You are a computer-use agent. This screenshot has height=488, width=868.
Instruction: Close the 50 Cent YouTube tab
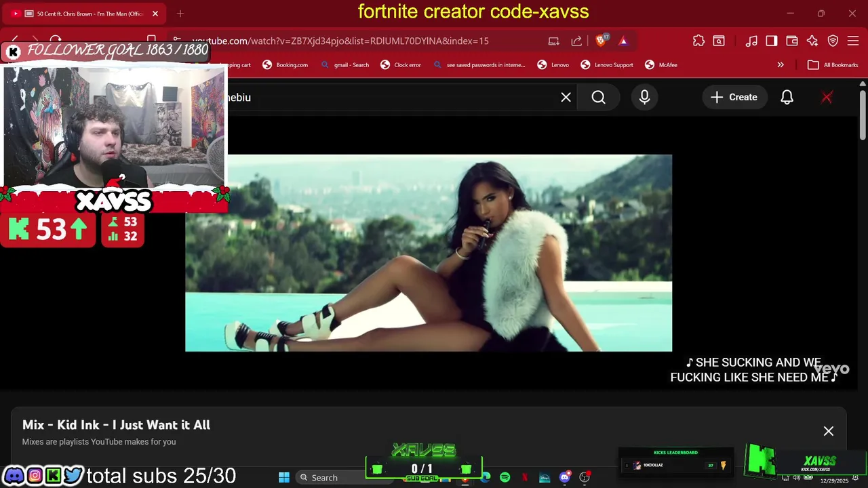click(155, 14)
